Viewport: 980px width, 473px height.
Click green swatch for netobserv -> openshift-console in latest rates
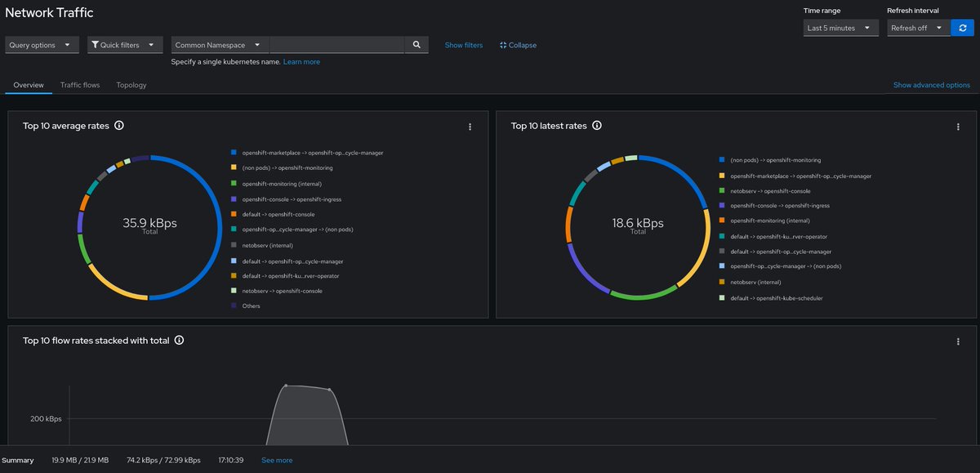(722, 190)
